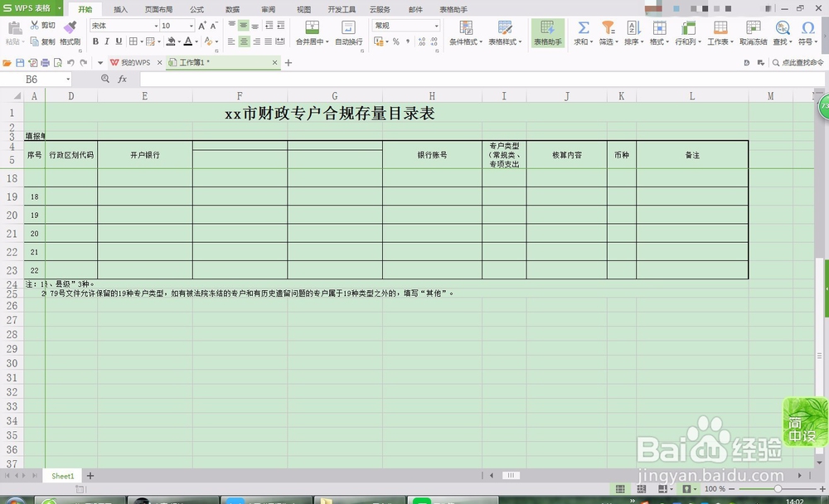Click the Undo arrow icon
The width and height of the screenshot is (829, 504).
coord(70,62)
